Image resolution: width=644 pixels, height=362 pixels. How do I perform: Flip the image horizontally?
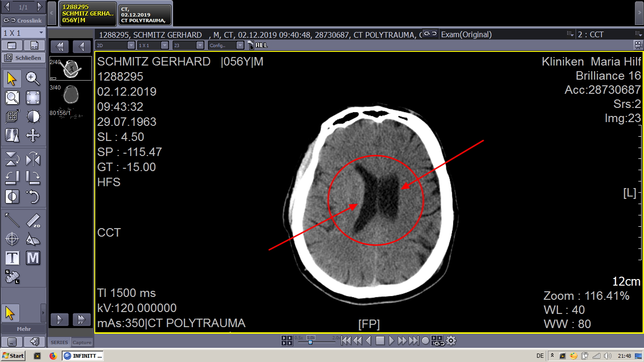(33, 159)
